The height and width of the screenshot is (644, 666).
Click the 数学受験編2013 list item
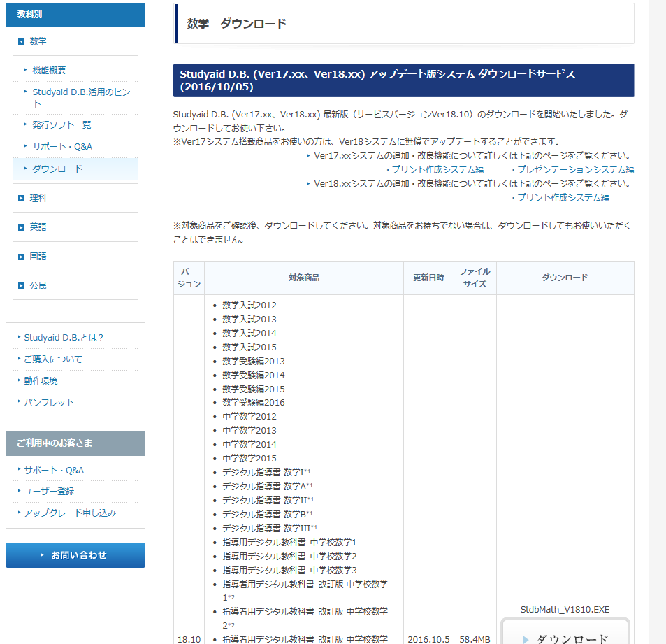[254, 362]
